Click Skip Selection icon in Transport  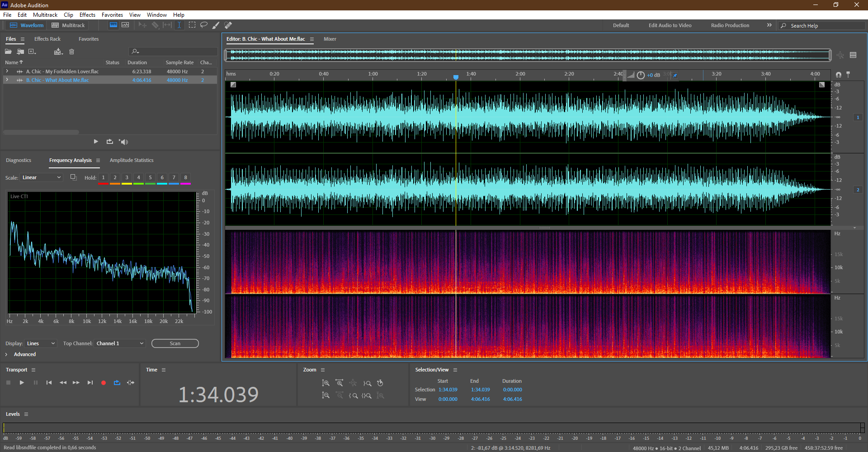click(x=131, y=383)
